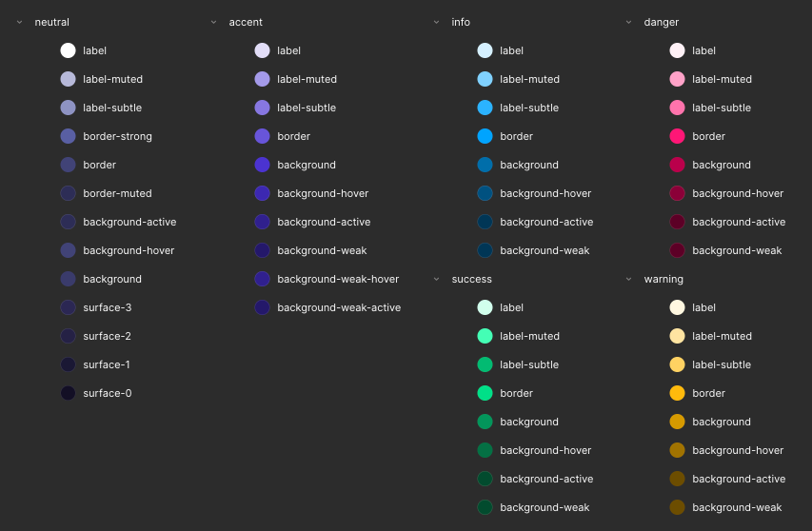Select the danger group heading

click(662, 22)
